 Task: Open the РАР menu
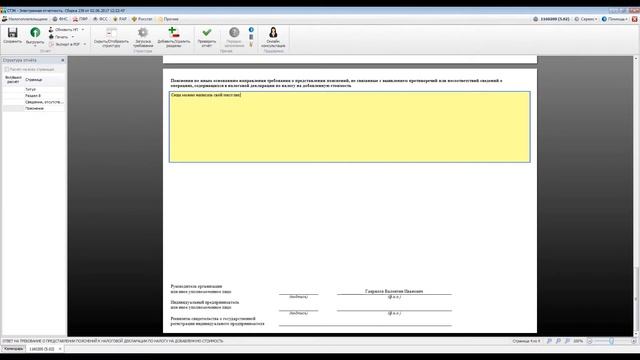click(120, 19)
